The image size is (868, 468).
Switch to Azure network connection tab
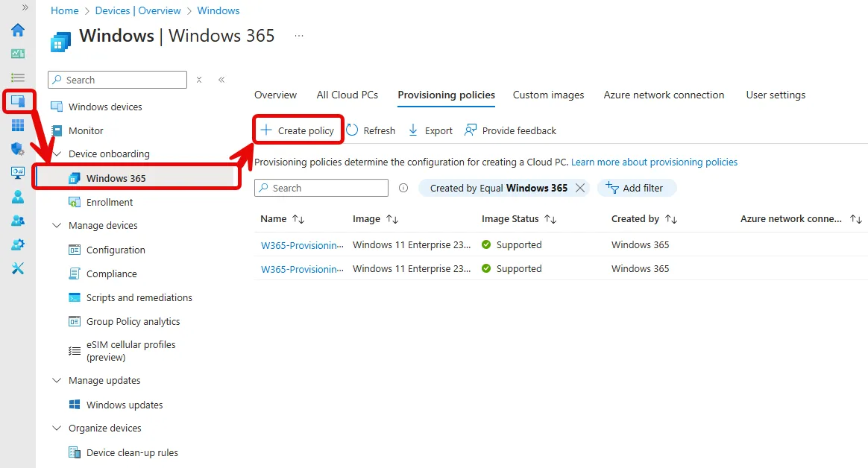tap(664, 95)
